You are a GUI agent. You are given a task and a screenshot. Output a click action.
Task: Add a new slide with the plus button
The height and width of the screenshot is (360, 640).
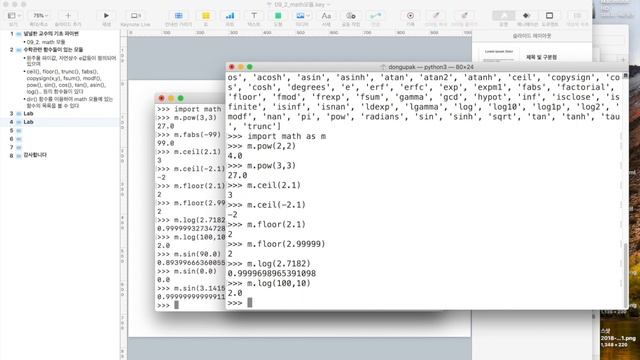[68, 16]
